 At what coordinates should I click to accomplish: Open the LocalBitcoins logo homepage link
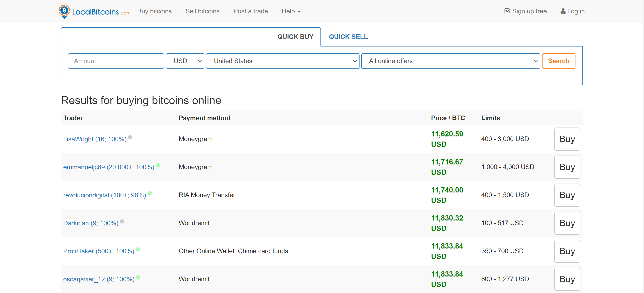point(94,12)
